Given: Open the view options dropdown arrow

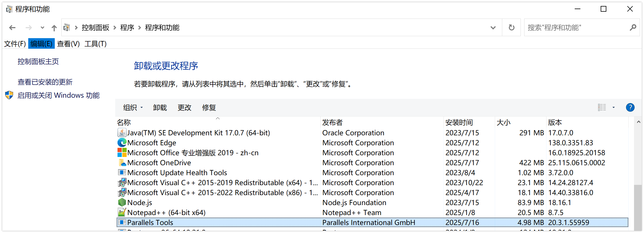Looking at the screenshot, I should (x=613, y=107).
